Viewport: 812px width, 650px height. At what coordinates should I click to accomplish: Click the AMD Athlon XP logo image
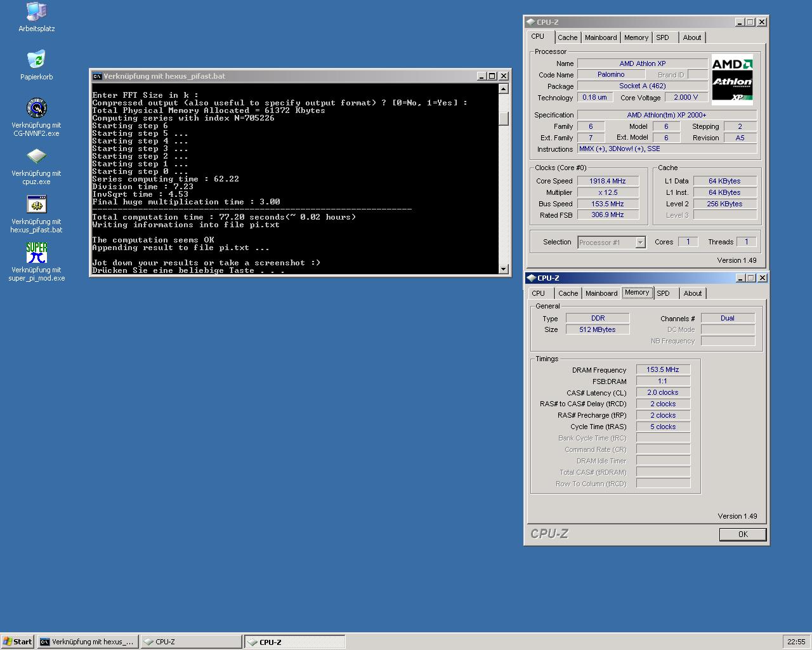[x=732, y=79]
